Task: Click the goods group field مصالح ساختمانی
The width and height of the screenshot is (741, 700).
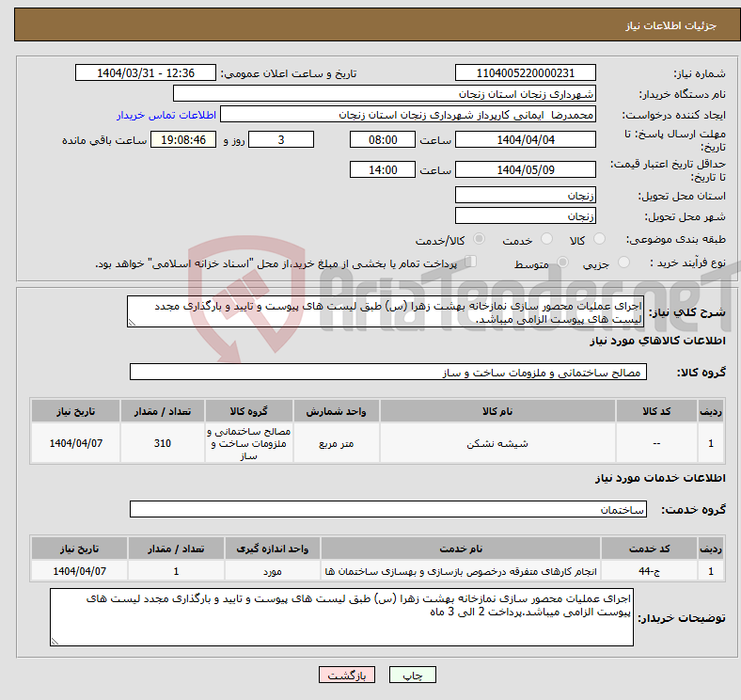Action: click(x=388, y=372)
